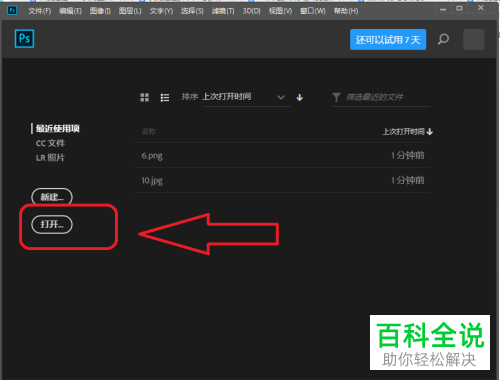The width and height of the screenshot is (500, 380).
Task: Select 最近使用项 in sidebar
Action: [x=58, y=129]
